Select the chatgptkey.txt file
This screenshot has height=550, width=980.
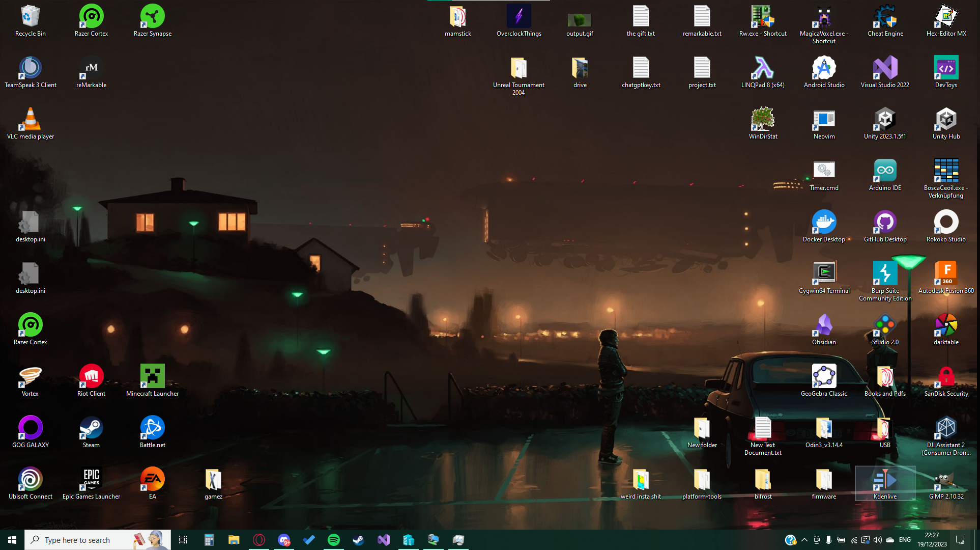pyautogui.click(x=641, y=72)
